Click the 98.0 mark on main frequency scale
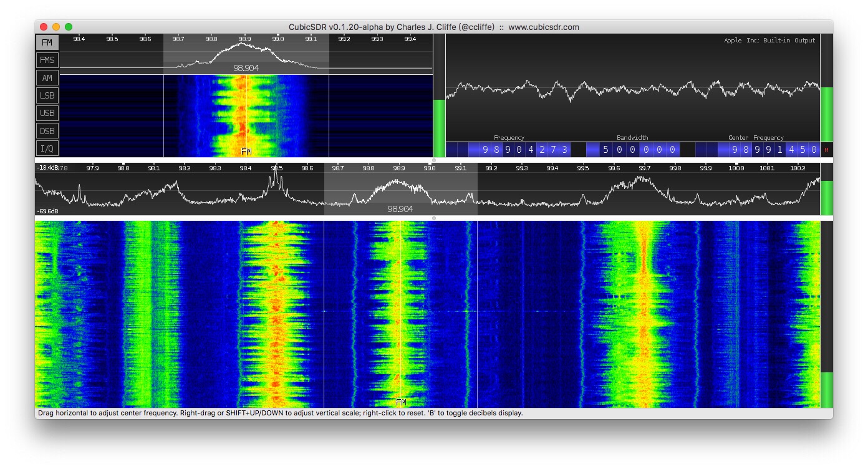 (x=123, y=168)
